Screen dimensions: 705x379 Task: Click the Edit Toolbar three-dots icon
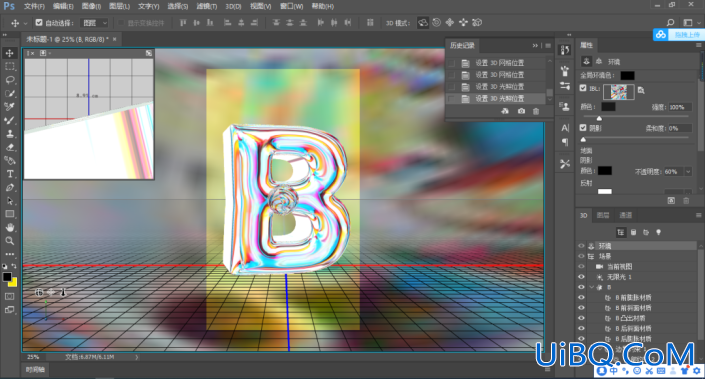9,254
